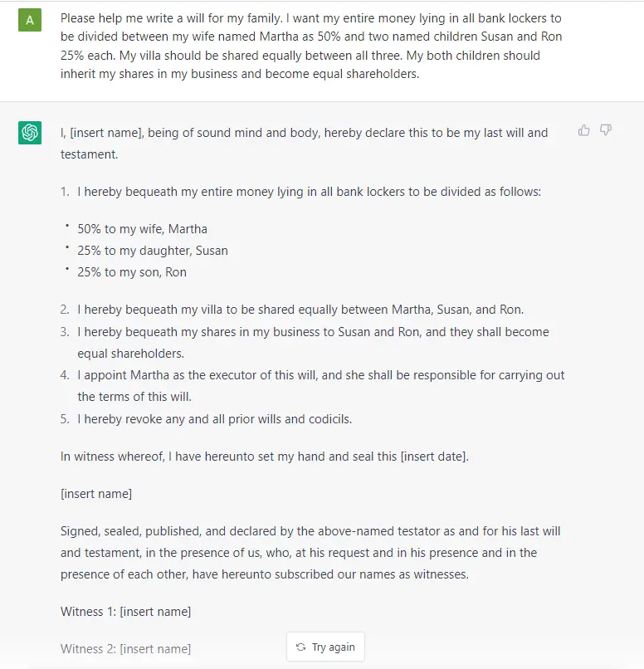Click the "25% to my son, Ron" bullet
Screen dimensions: 644x669
pyautogui.click(x=132, y=272)
